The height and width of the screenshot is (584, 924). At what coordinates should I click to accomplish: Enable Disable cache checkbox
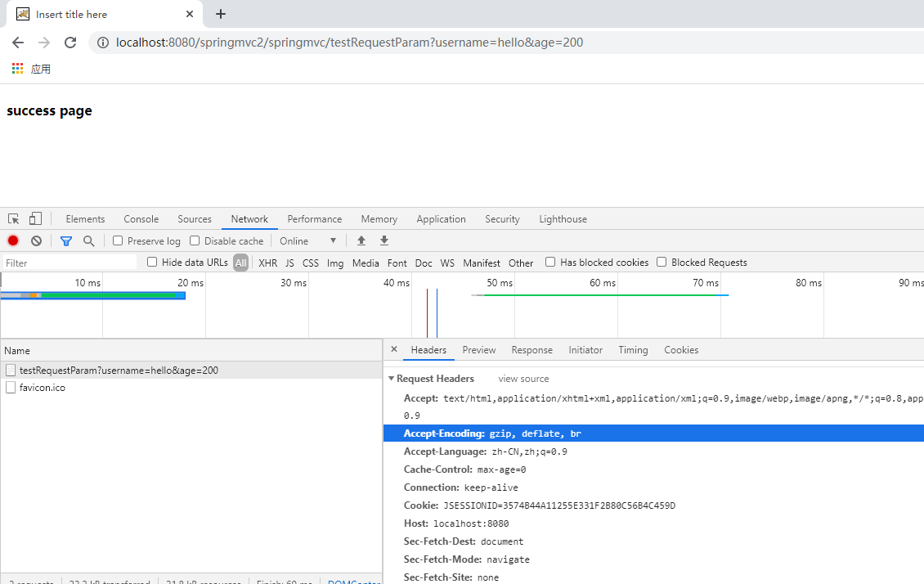(x=195, y=240)
